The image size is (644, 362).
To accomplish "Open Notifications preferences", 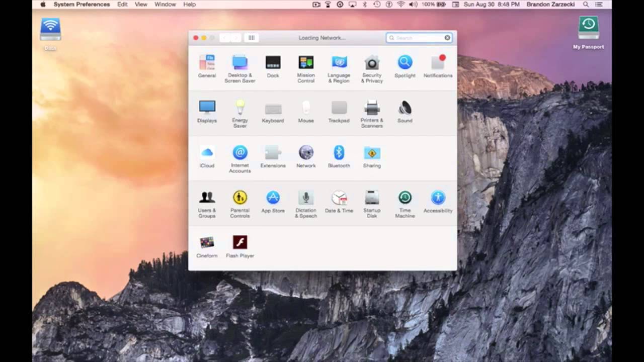I will [x=438, y=66].
